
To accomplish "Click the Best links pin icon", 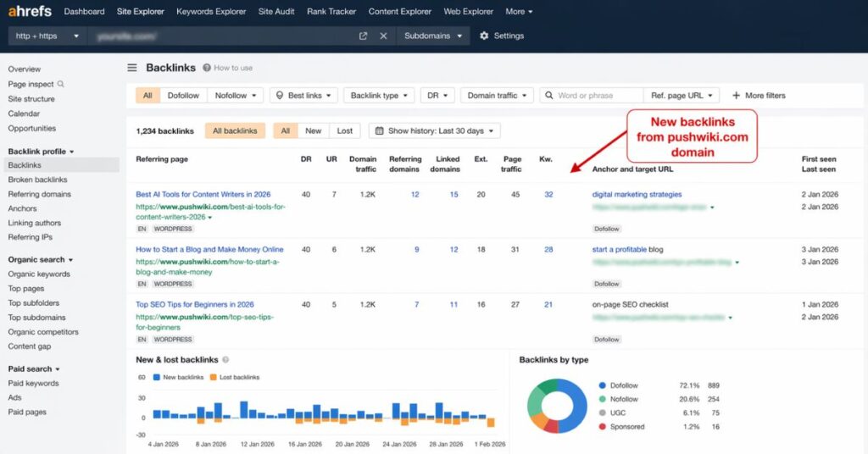I will pos(280,96).
